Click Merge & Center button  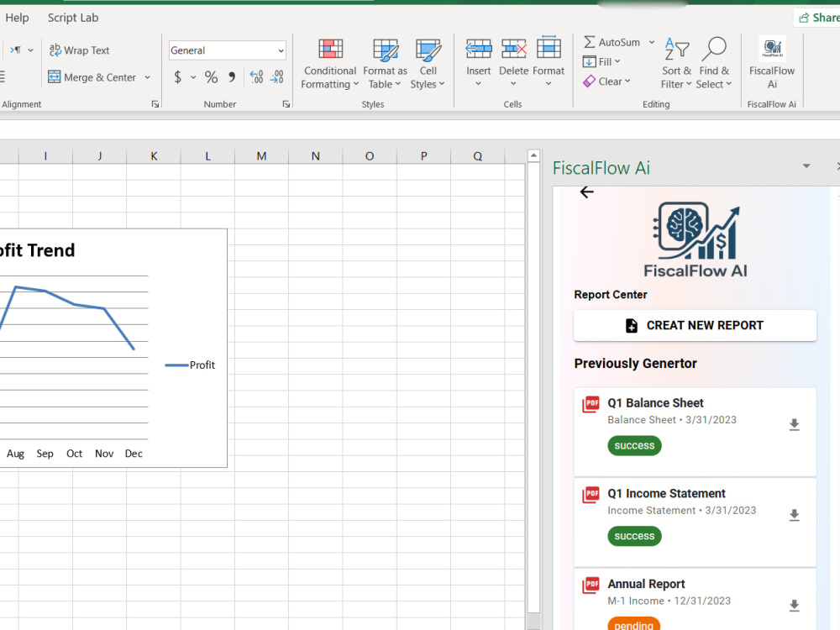click(92, 77)
